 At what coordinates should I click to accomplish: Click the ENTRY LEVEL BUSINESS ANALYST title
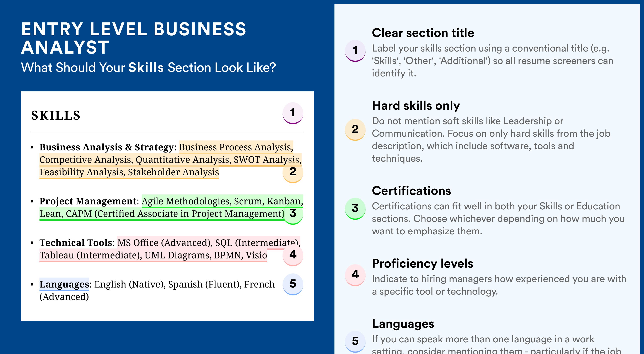(x=134, y=38)
